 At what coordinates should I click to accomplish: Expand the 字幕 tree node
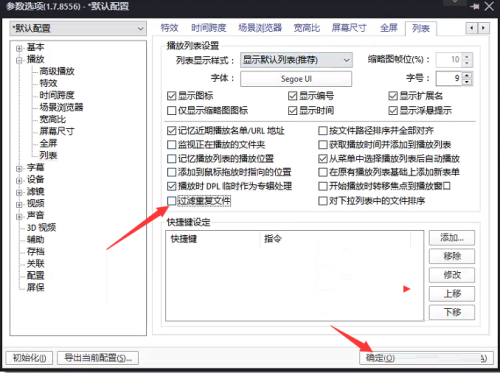point(19,168)
